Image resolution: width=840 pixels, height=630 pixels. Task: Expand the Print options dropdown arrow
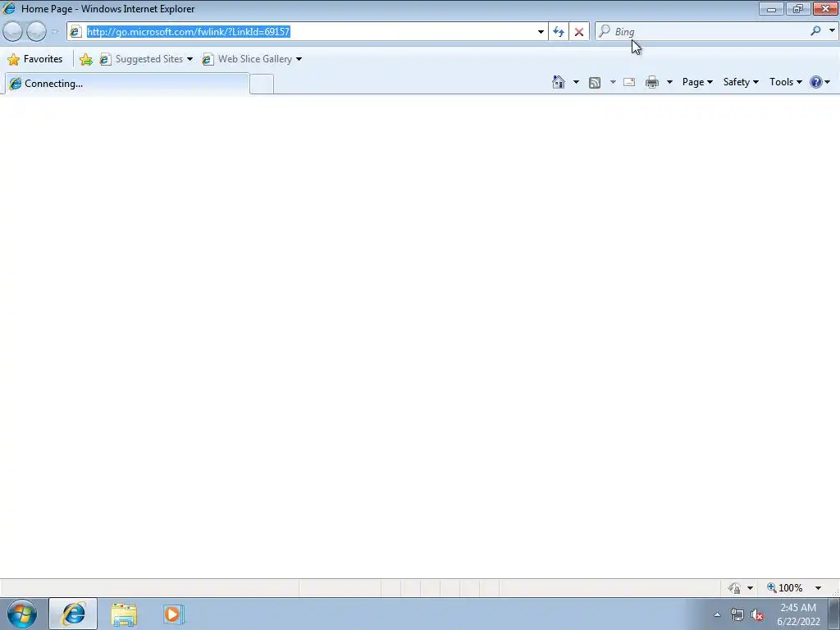pyautogui.click(x=669, y=82)
